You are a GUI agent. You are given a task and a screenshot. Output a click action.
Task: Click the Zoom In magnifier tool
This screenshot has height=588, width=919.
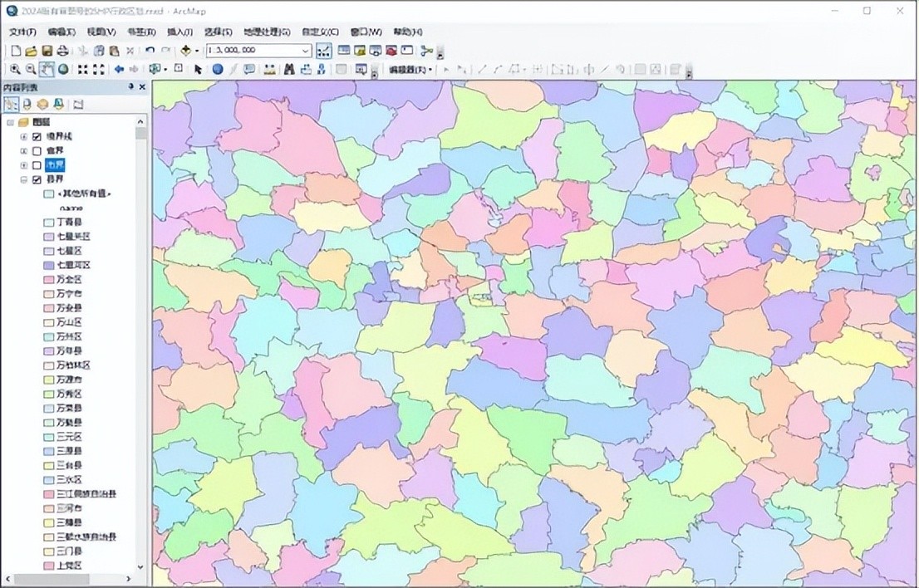[15, 70]
